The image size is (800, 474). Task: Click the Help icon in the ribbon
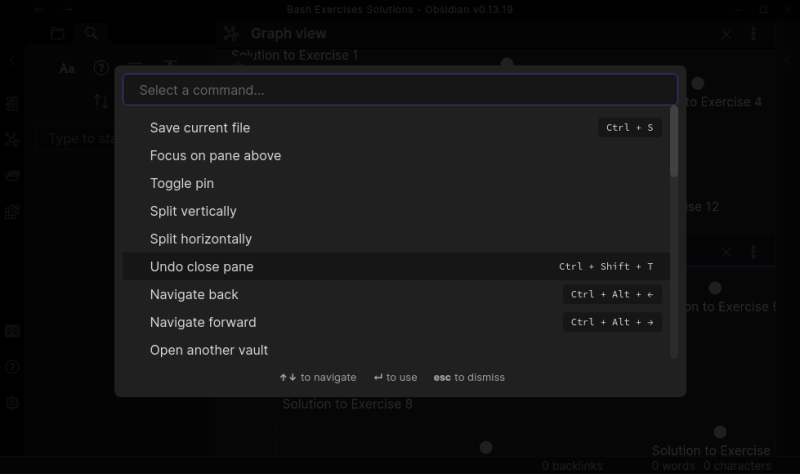click(12, 367)
